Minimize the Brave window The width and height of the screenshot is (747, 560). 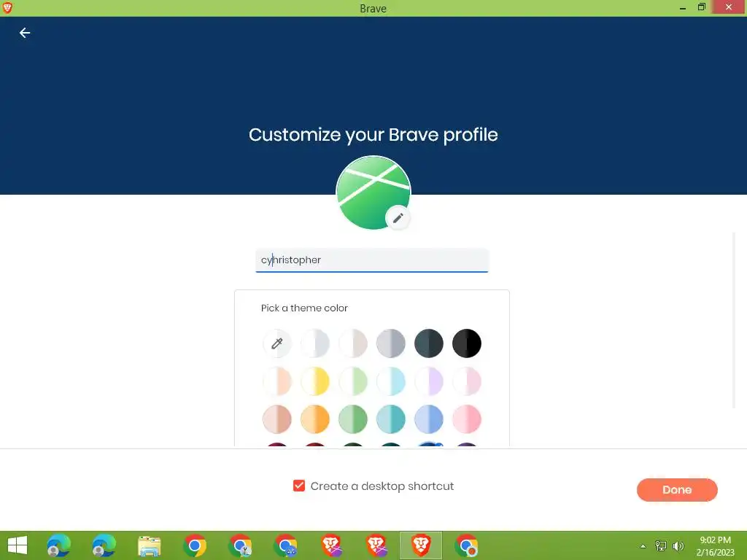pos(682,8)
